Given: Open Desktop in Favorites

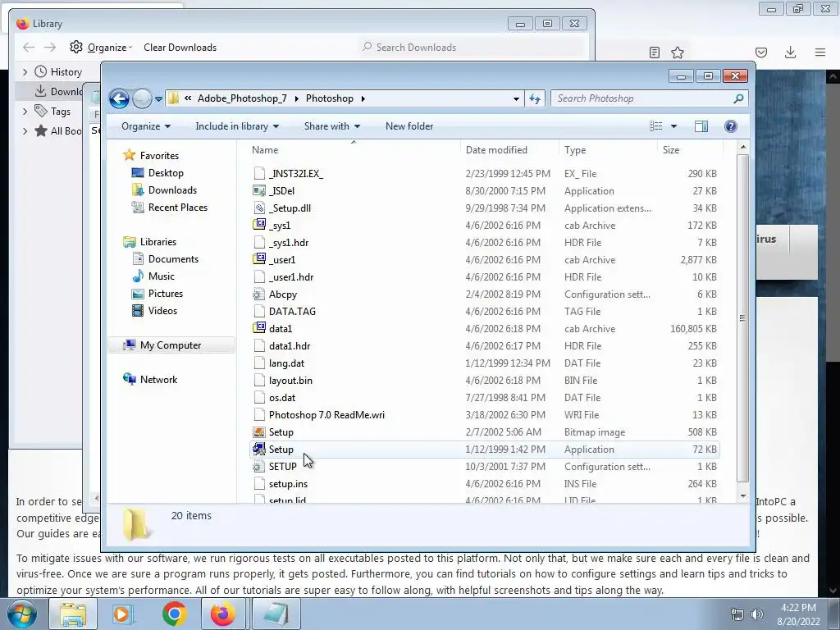Looking at the screenshot, I should 166,173.
